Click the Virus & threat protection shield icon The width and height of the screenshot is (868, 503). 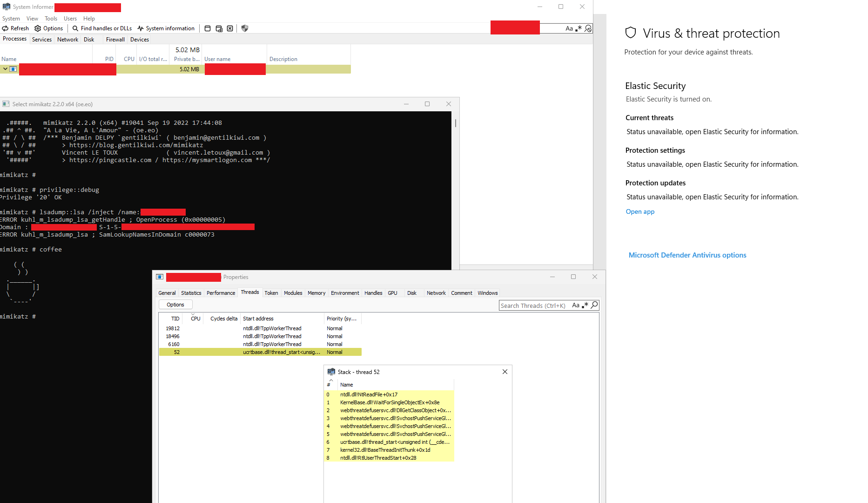click(631, 33)
